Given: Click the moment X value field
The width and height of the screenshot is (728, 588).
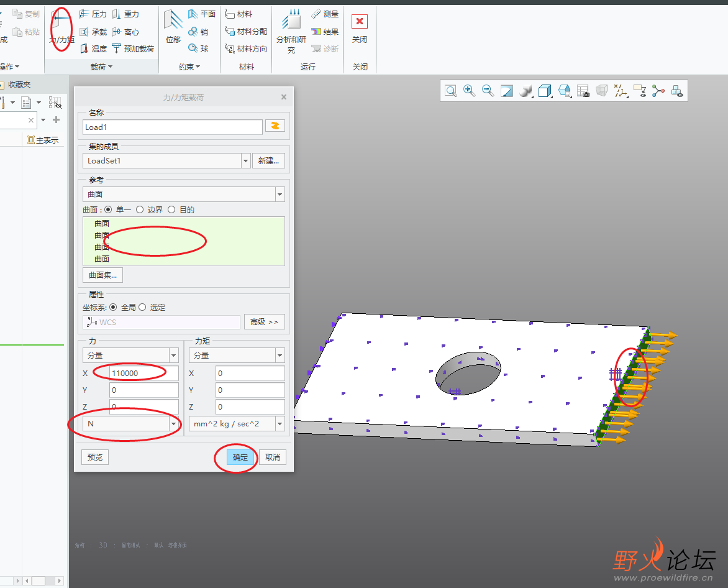Looking at the screenshot, I should tap(250, 373).
